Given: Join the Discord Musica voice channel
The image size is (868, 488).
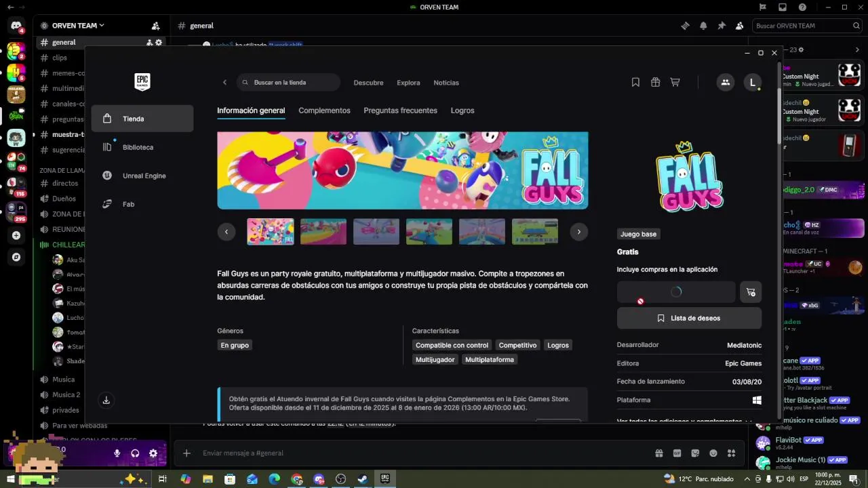Looking at the screenshot, I should click(x=64, y=380).
